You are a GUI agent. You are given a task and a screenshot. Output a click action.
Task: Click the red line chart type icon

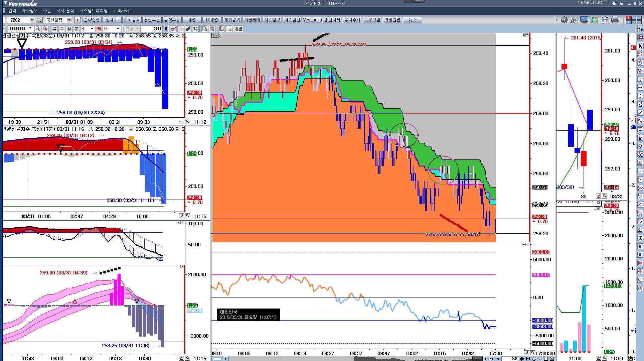[174, 29]
